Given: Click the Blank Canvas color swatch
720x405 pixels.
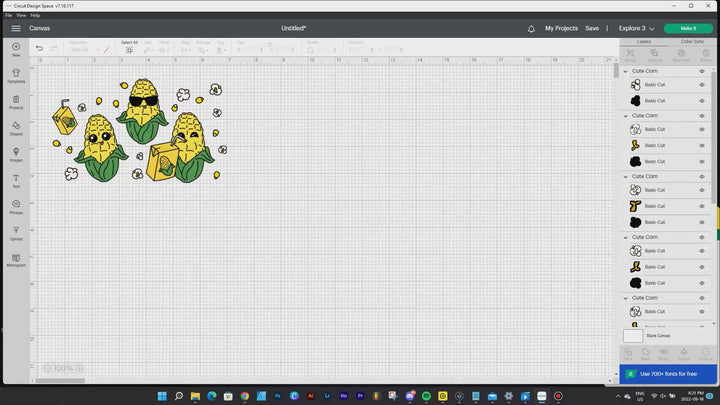Looking at the screenshot, I should [x=632, y=336].
